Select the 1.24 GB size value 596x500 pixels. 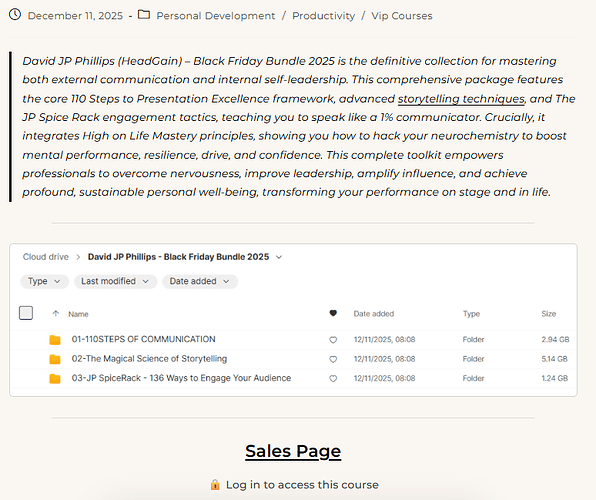click(555, 378)
